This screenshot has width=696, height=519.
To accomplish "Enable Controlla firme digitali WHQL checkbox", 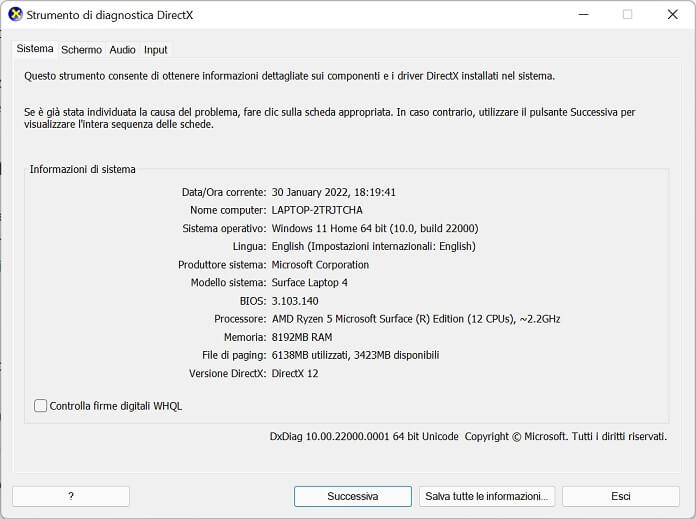I will (40, 406).
